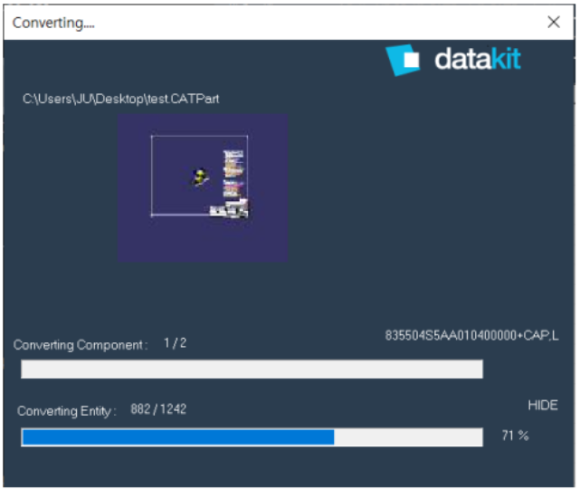Click the 1 / 2 component counter
580x489 pixels.
(x=175, y=343)
